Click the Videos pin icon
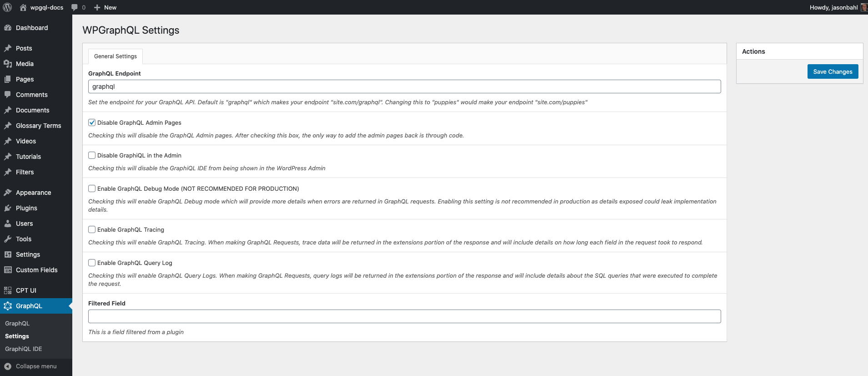Viewport: 868px width, 376px height. point(8,141)
